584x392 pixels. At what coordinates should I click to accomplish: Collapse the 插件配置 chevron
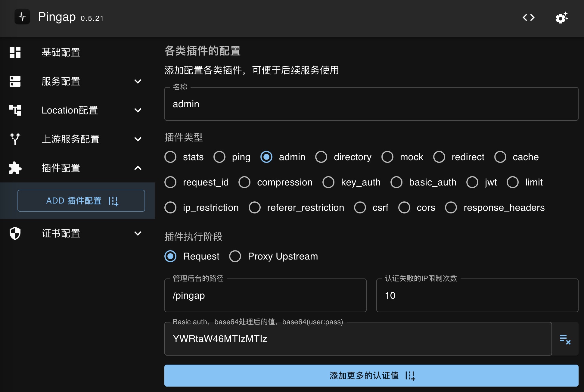coord(138,168)
